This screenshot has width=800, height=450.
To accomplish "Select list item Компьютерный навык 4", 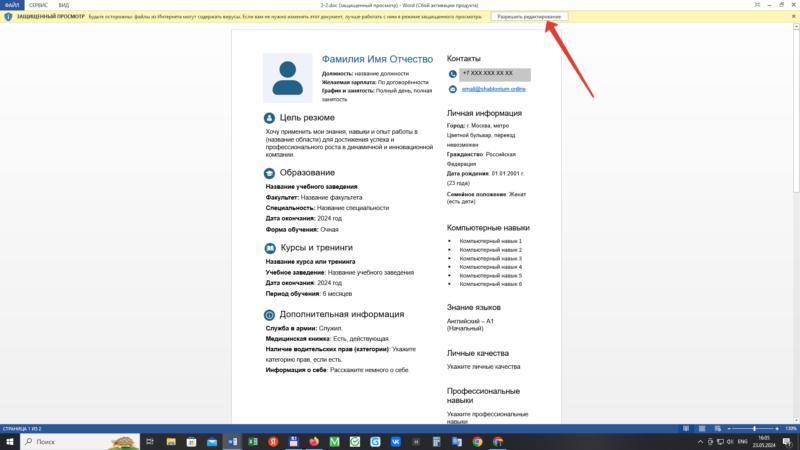I will point(491,267).
